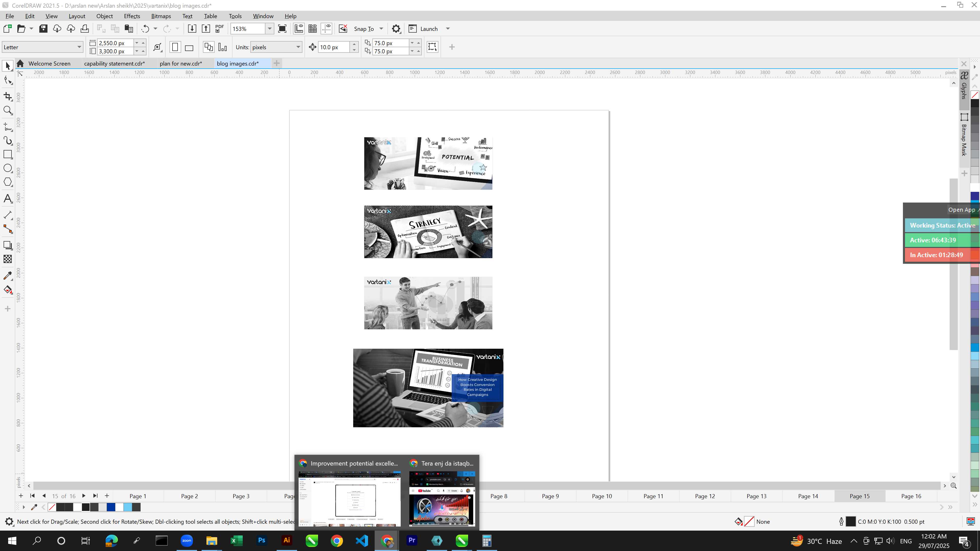This screenshot has width=980, height=551.
Task: Click the Save icon
Action: pos(43,29)
